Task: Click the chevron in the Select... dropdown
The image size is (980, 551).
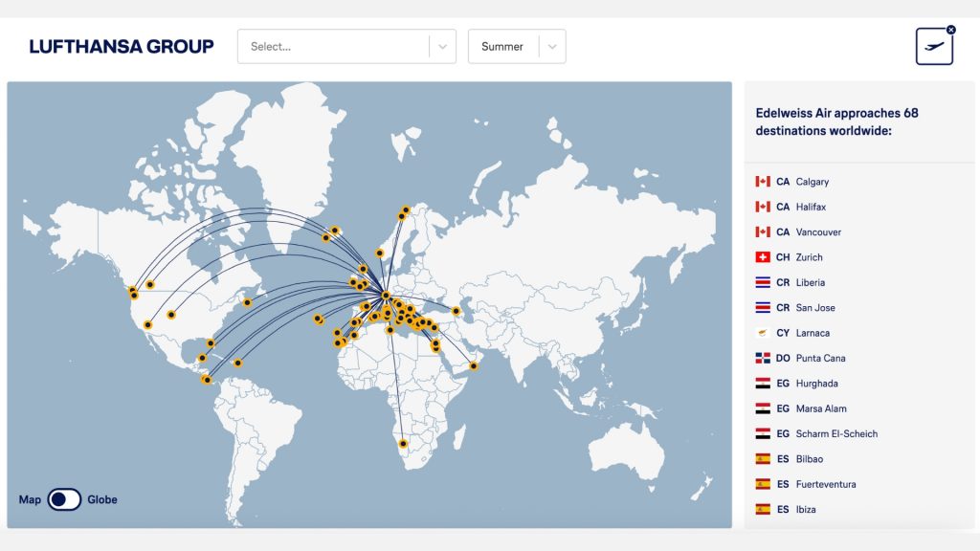Action: pyautogui.click(x=442, y=47)
